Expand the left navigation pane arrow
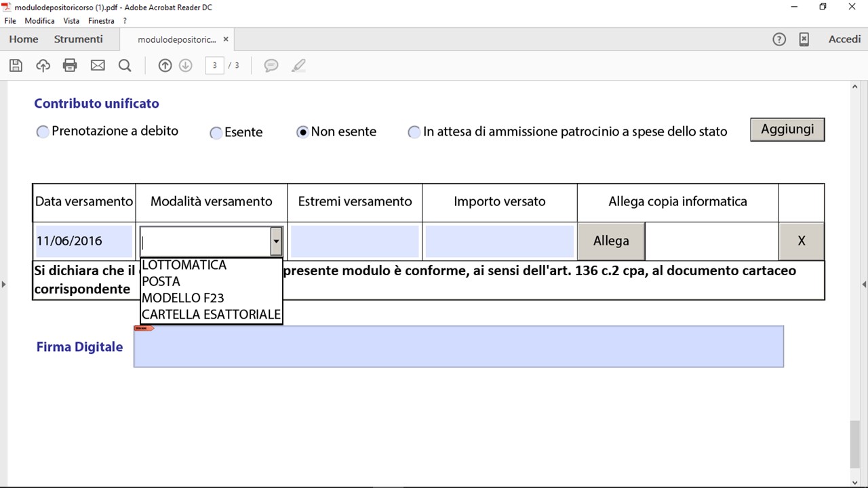Image resolution: width=868 pixels, height=488 pixels. tap(3, 284)
